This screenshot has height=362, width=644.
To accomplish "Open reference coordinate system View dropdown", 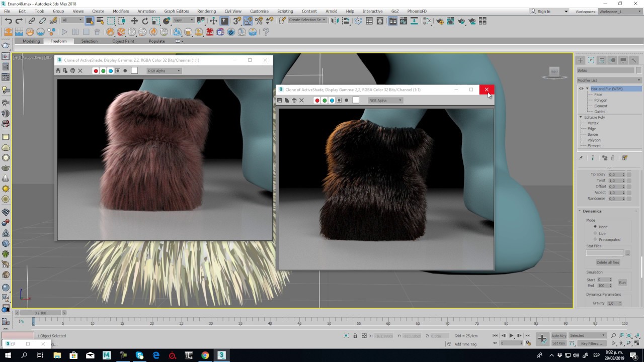I will [184, 20].
